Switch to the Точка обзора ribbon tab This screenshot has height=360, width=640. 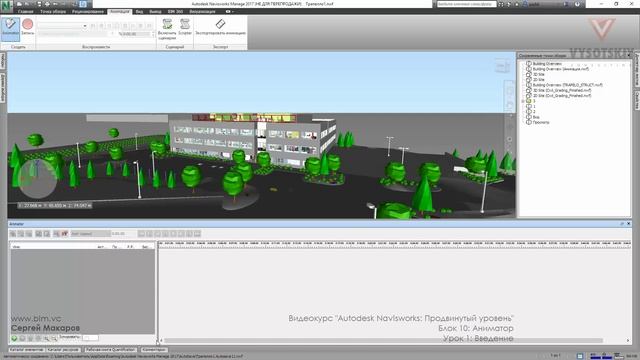click(53, 11)
